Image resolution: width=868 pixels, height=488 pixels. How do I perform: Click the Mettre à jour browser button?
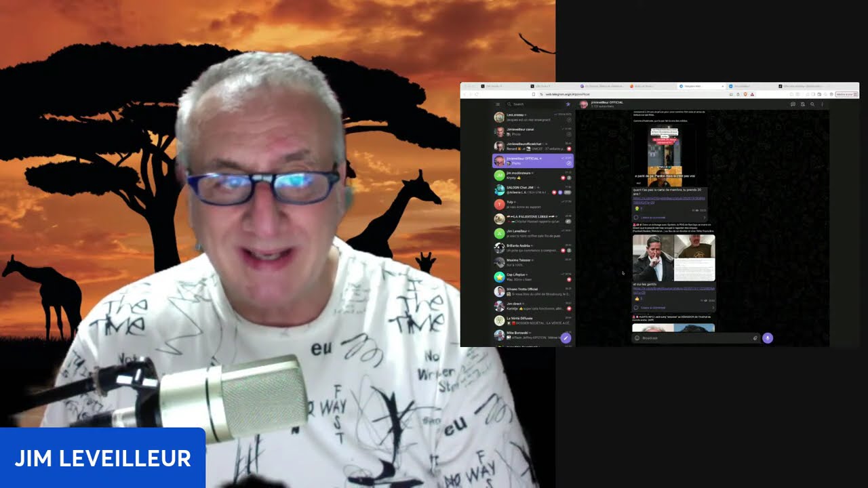point(846,94)
